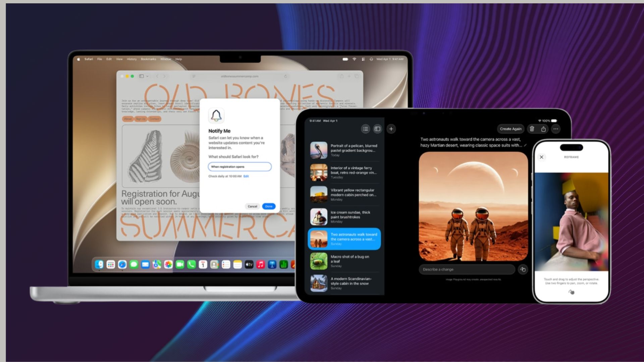Click the battery icon in Mac menu bar
The image size is (644, 362).
tap(345, 59)
